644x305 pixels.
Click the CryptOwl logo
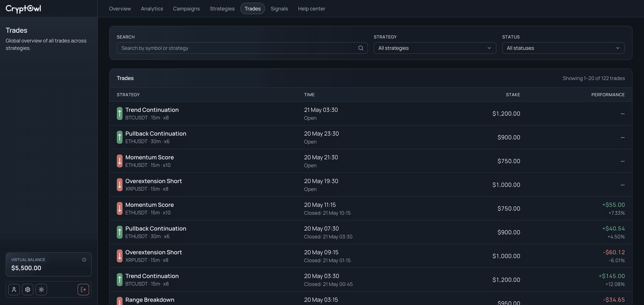click(x=23, y=9)
